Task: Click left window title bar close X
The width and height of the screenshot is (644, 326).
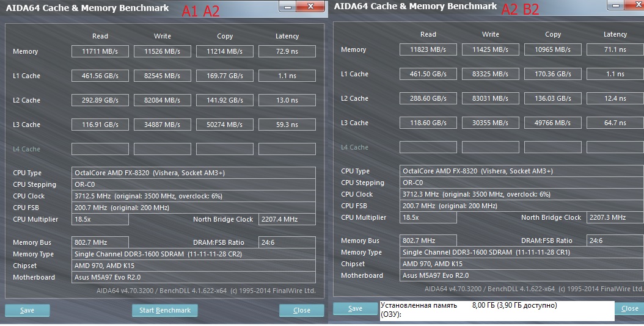Action: (310, 6)
